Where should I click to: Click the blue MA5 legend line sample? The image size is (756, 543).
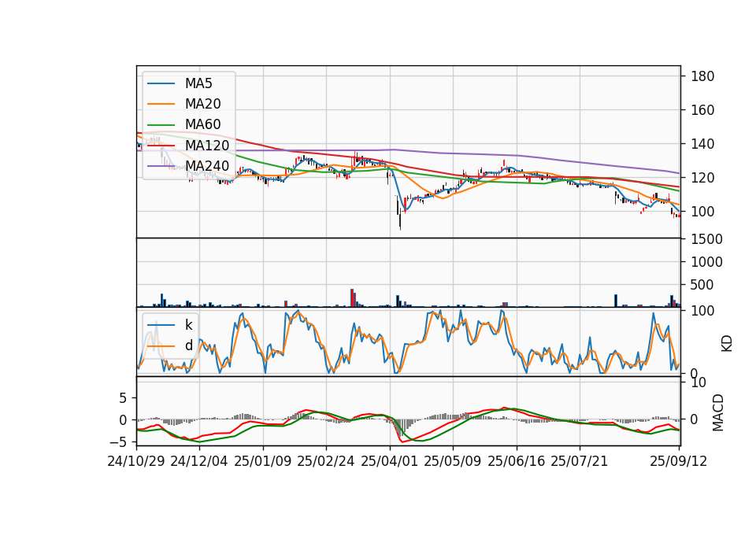(161, 84)
